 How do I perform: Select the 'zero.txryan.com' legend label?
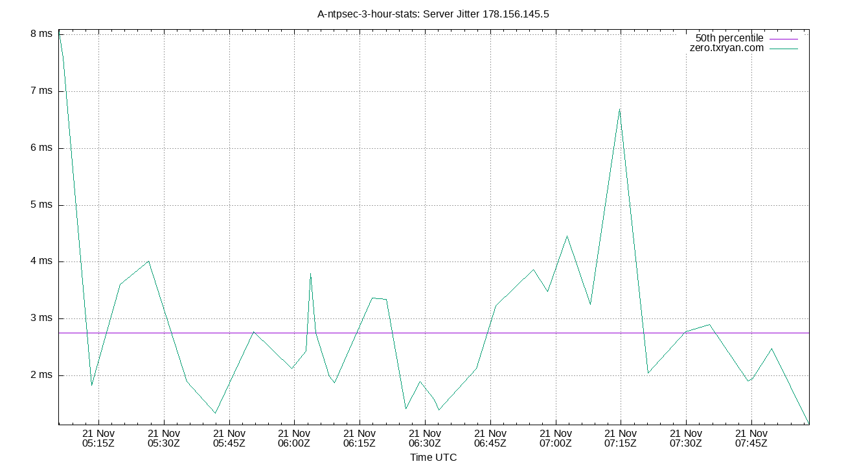coord(727,48)
